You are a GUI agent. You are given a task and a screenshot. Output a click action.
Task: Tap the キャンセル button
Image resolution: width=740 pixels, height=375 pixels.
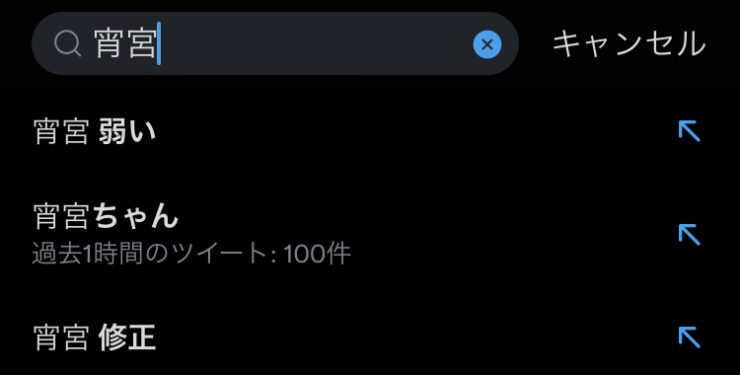point(629,44)
